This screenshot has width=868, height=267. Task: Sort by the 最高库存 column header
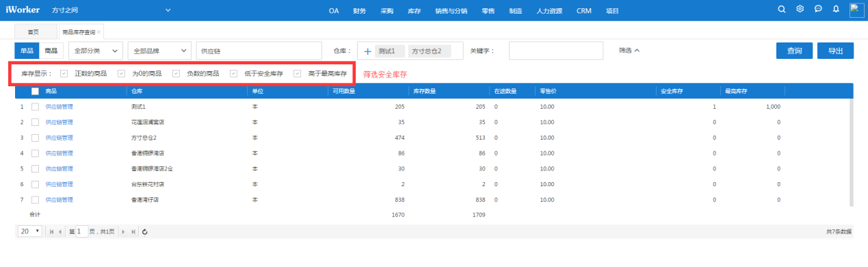pyautogui.click(x=736, y=91)
